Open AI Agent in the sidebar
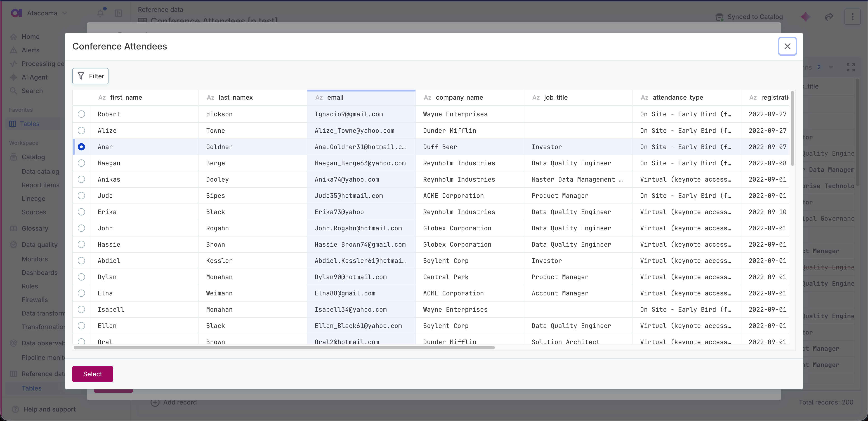Screen dimensions: 868x421 tap(34, 77)
